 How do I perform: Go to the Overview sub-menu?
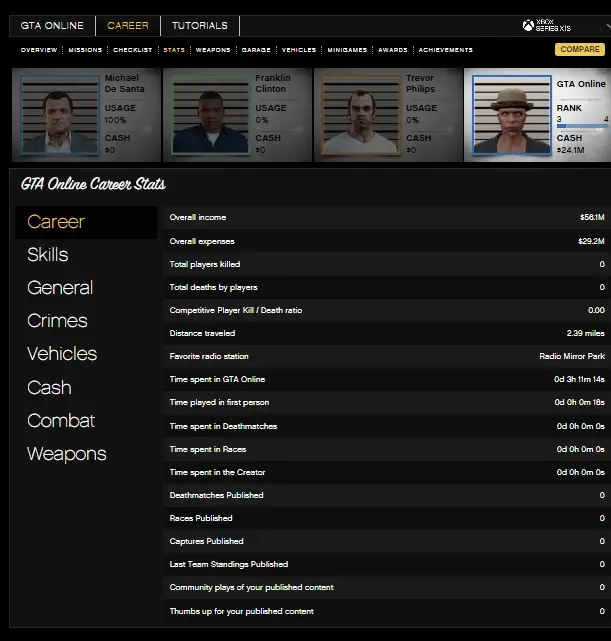pyautogui.click(x=38, y=50)
